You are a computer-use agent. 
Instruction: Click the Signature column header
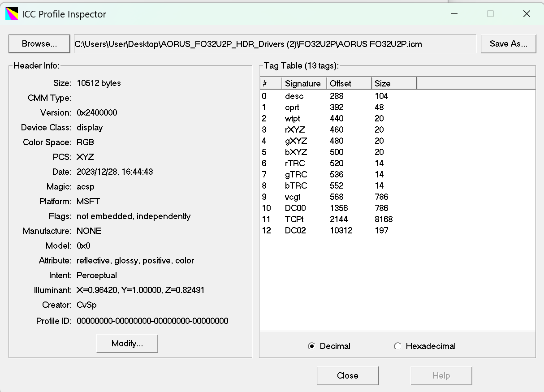tap(303, 83)
